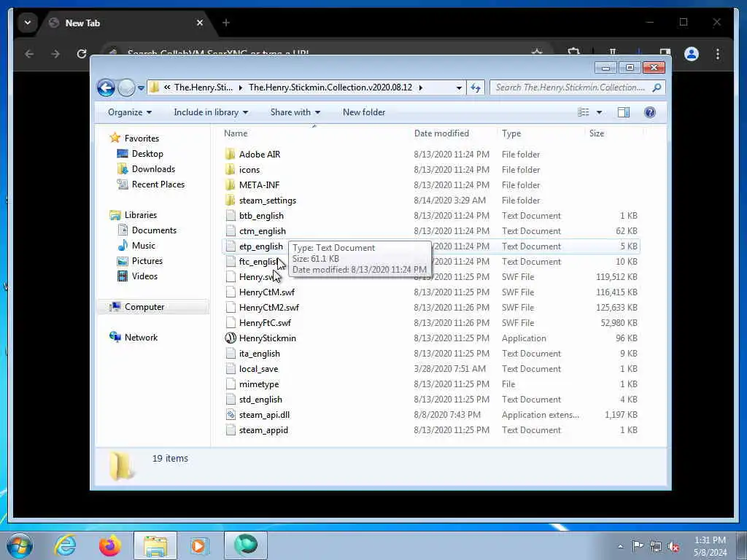Click the muted volume tray icon
This screenshot has height=560, width=747.
[673, 546]
